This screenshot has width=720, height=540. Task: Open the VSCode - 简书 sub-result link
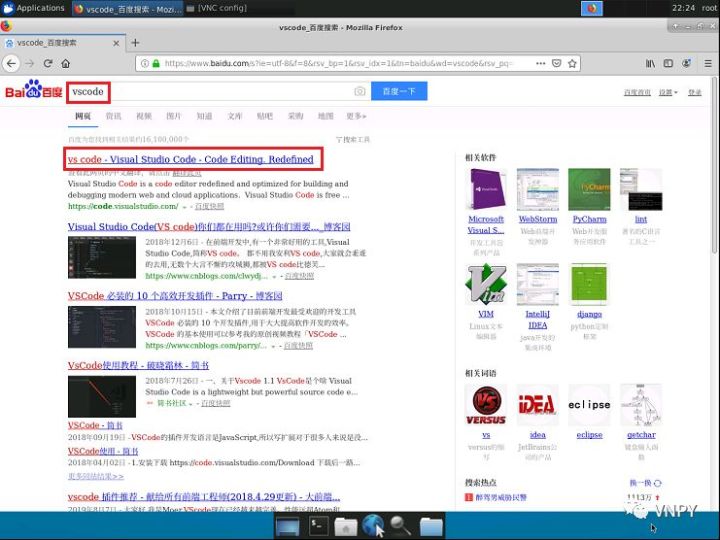click(x=95, y=425)
